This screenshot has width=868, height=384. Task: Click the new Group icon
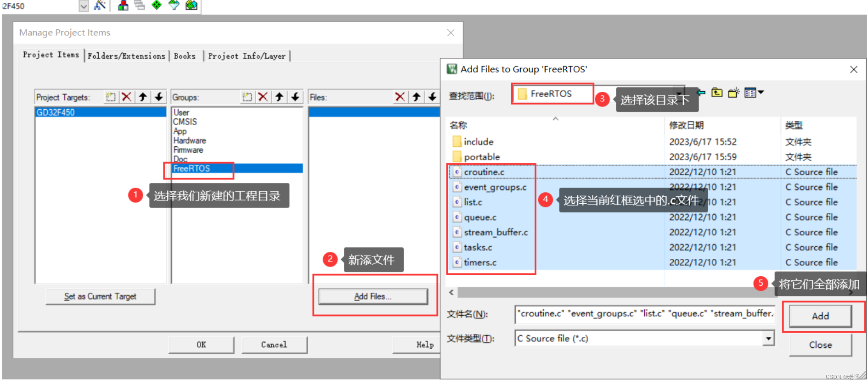click(247, 97)
